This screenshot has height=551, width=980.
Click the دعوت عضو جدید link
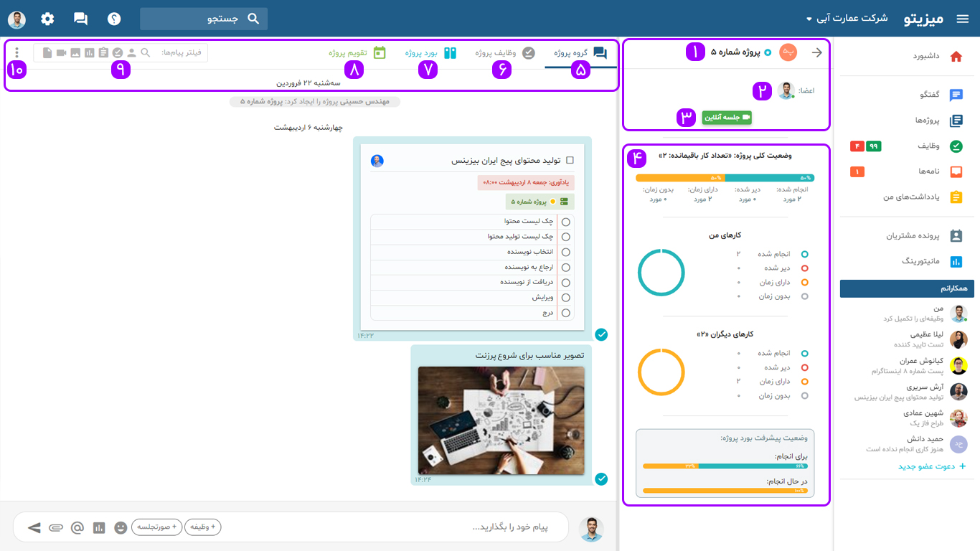(932, 467)
